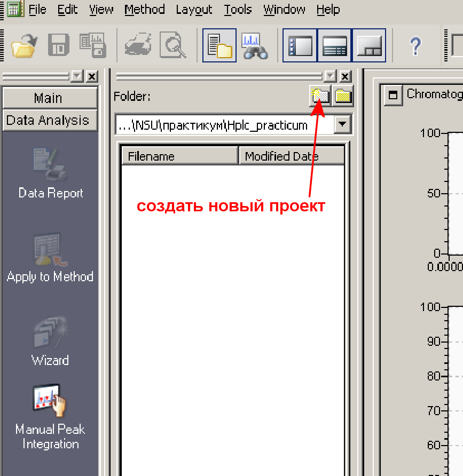Open the View menu
463x476 pixels.
tap(101, 10)
